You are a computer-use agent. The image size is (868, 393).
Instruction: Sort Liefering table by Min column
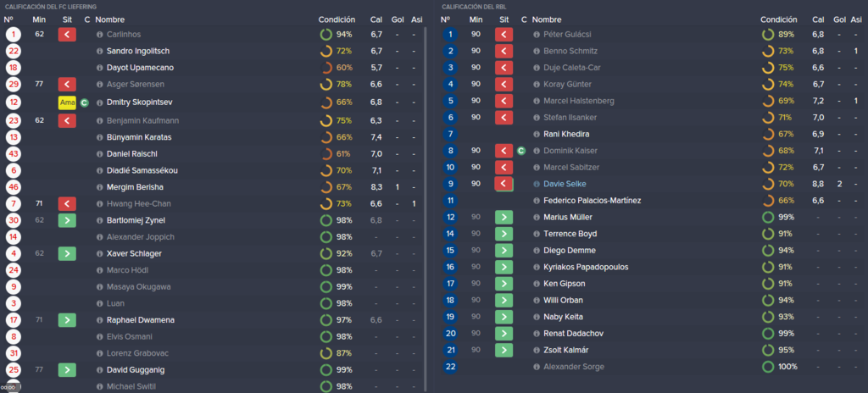point(39,19)
